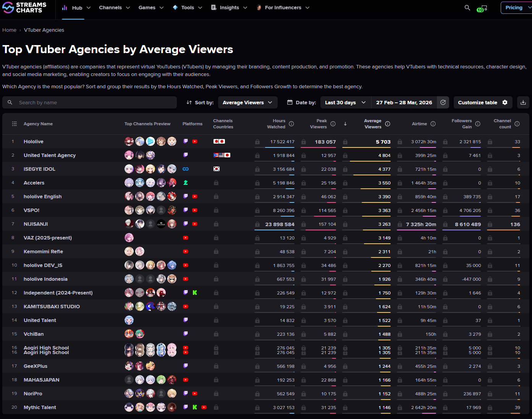
Task: Click the devices icon with 10 badge
Action: 482,8
